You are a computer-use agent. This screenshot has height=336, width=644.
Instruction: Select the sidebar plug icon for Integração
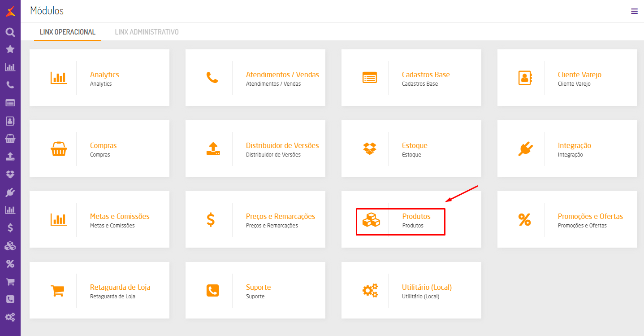tap(10, 192)
